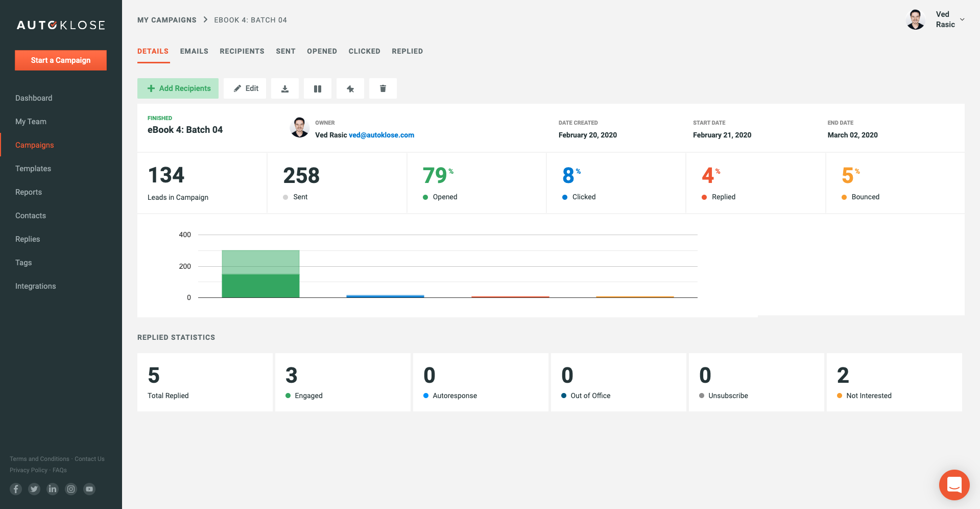Click the February 20, 2020 created date
The width and height of the screenshot is (980, 509).
(x=588, y=135)
